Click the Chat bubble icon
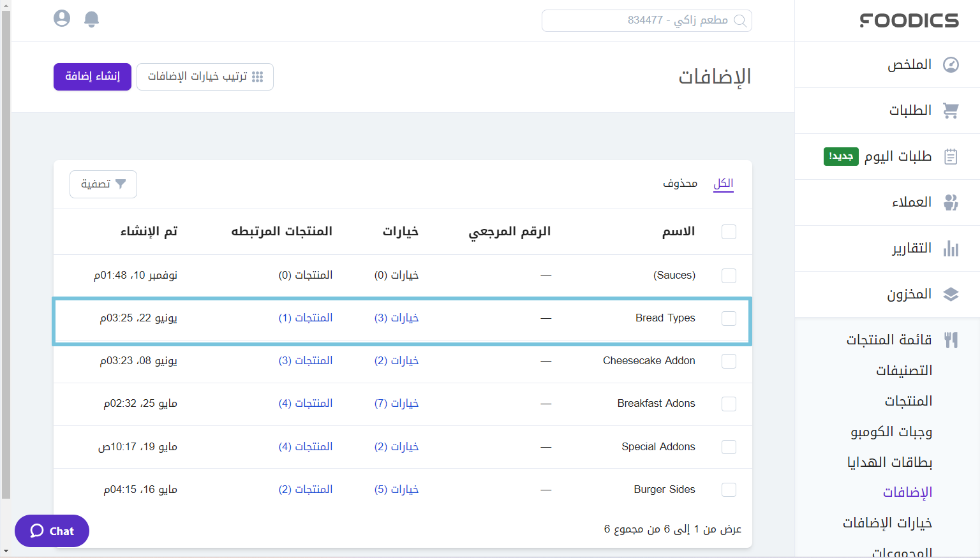Screen dimensions: 980x558 (37, 531)
